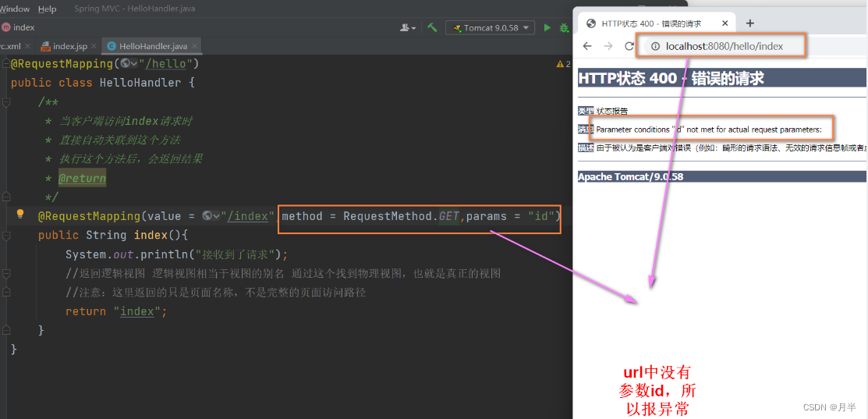Click the 描述 description line on error page
The height and width of the screenshot is (419, 868).
[x=721, y=147]
